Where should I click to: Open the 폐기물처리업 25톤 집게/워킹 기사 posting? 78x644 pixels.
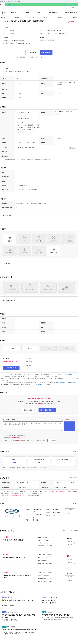click(x=15, y=558)
